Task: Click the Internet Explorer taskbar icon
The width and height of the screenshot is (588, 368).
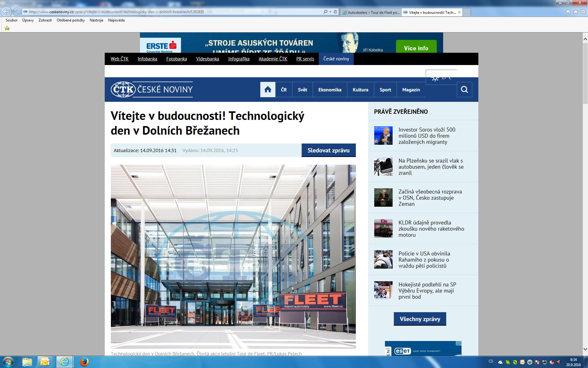Action: coord(64,362)
